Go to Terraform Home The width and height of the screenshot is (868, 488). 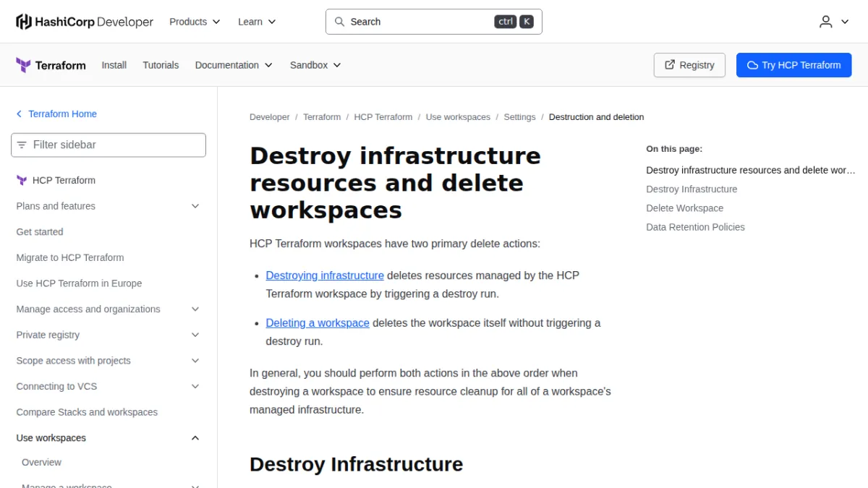point(62,114)
